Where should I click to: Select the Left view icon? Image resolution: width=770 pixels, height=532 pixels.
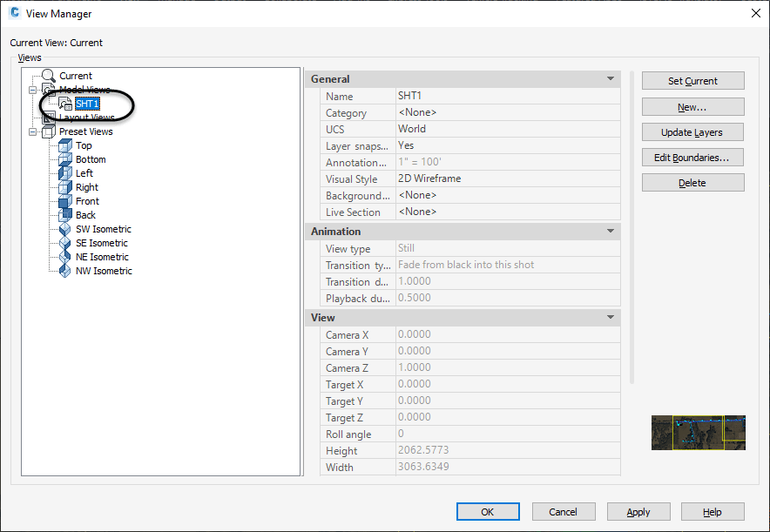point(63,173)
